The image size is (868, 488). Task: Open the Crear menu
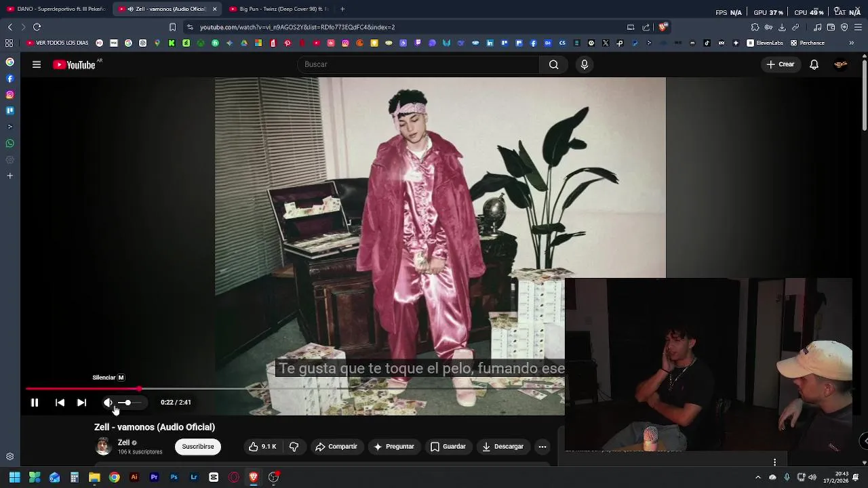click(x=780, y=64)
